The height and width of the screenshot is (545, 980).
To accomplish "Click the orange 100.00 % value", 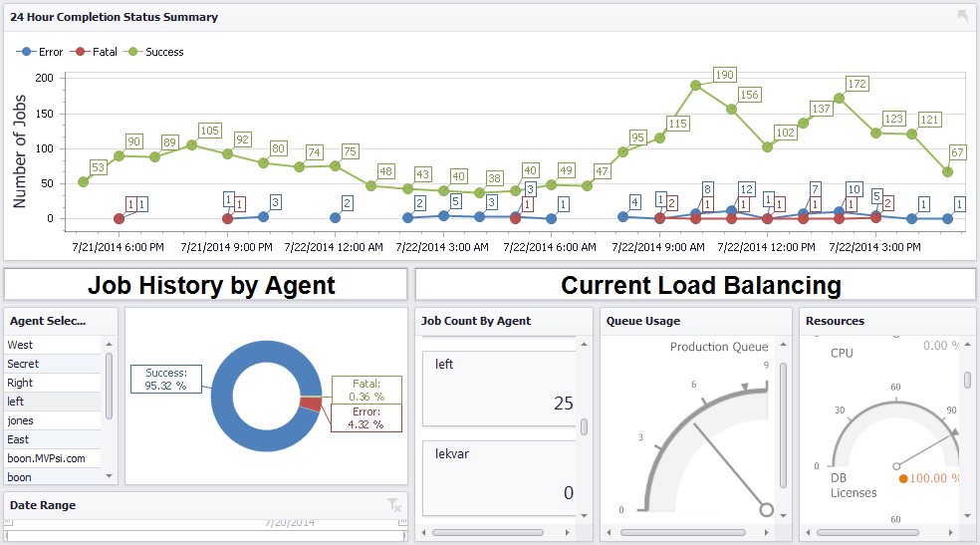I will click(934, 478).
